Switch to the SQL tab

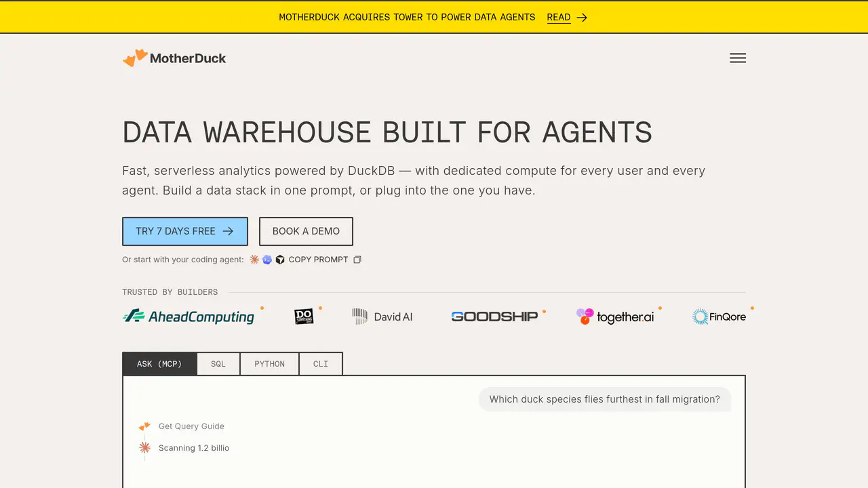pos(218,364)
